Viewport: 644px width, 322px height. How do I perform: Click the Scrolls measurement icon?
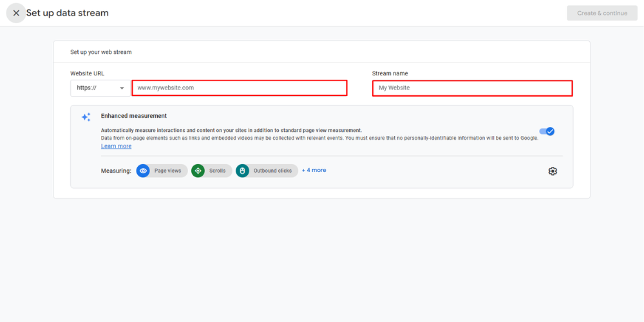(x=198, y=171)
